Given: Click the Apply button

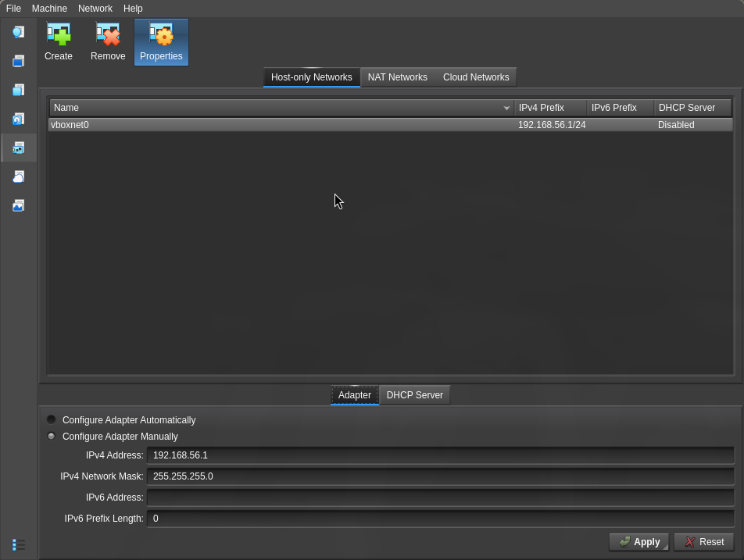Looking at the screenshot, I should click(x=639, y=542).
